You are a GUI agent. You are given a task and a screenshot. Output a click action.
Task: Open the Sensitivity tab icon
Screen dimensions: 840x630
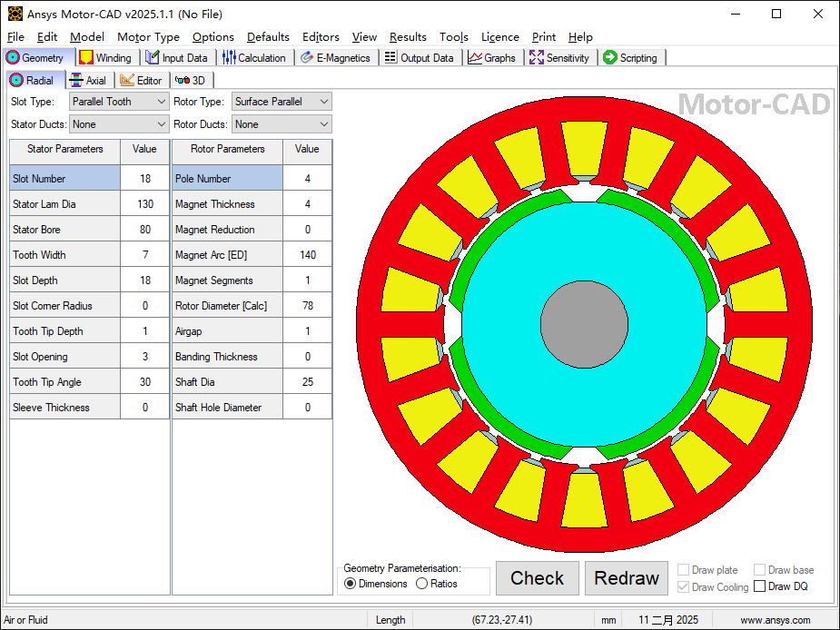click(x=537, y=57)
